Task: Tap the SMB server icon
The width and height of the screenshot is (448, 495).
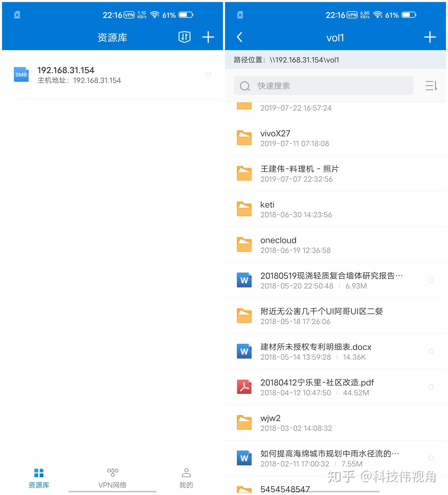Action: pos(21,74)
